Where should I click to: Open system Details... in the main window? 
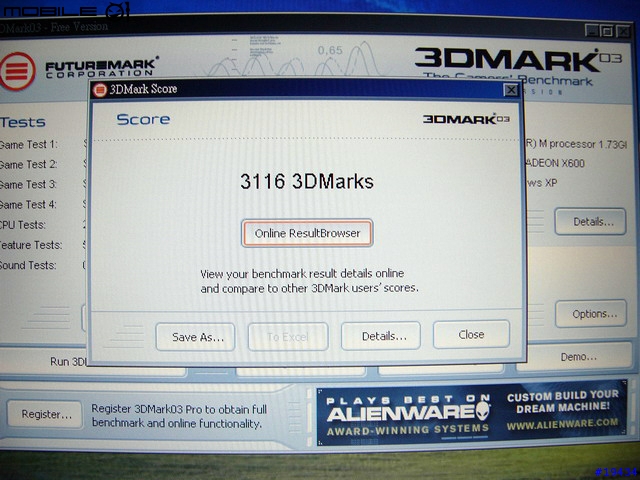click(590, 222)
